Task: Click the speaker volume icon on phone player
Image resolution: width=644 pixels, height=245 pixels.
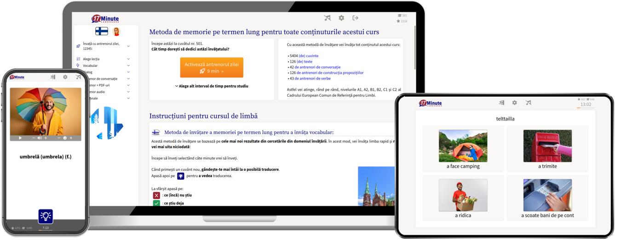Action: [40, 138]
